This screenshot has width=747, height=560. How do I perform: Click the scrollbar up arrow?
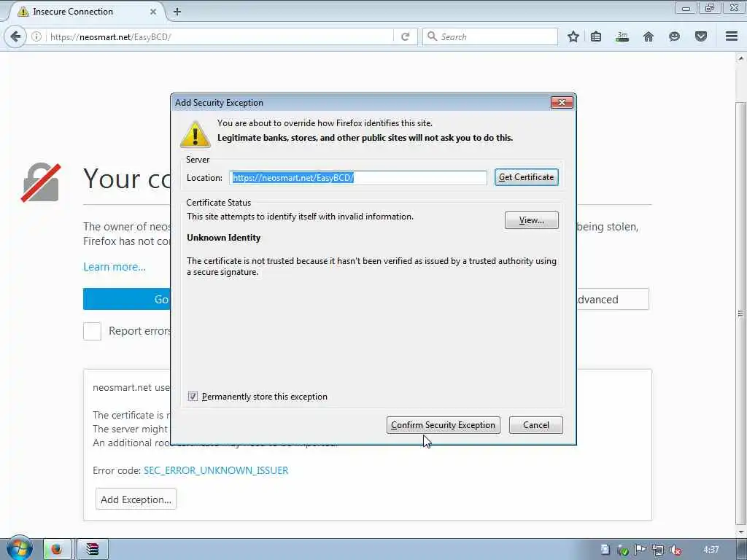(x=741, y=58)
